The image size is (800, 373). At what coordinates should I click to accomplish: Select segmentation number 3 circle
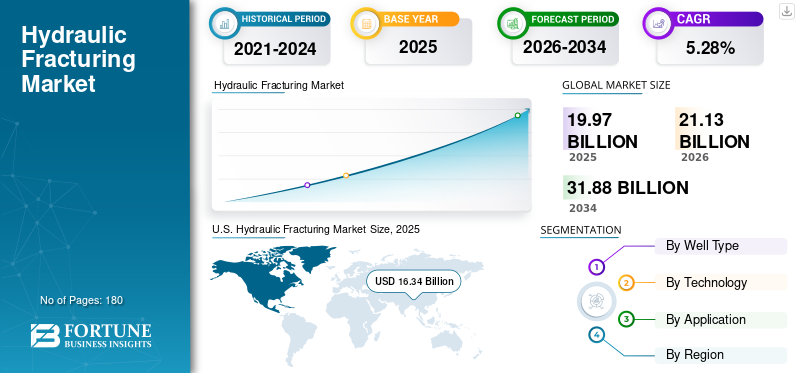(x=627, y=319)
